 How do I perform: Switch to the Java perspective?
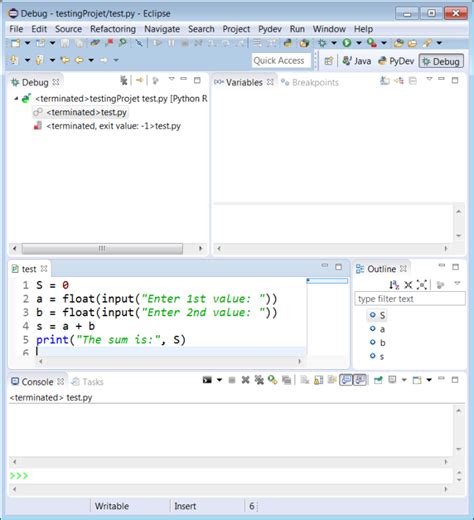pos(357,61)
